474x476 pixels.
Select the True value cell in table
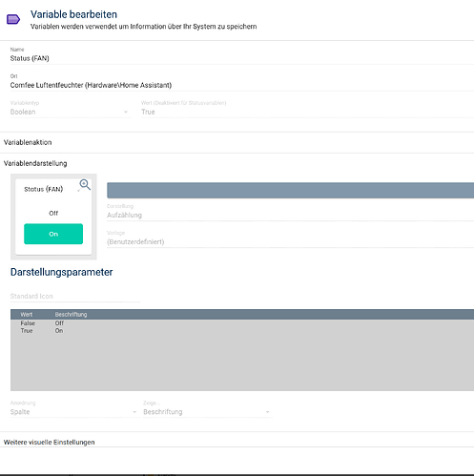pyautogui.click(x=27, y=331)
